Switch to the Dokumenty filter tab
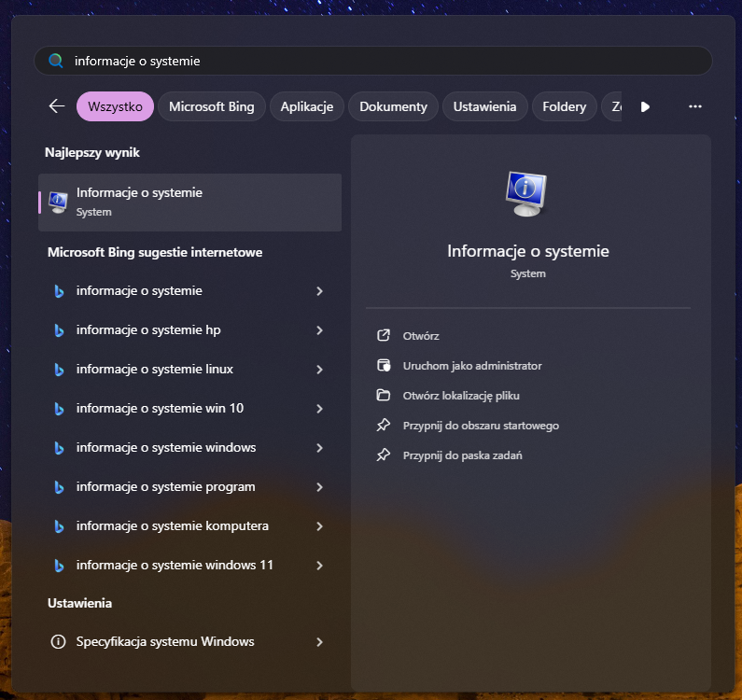This screenshot has width=742, height=700. (393, 106)
